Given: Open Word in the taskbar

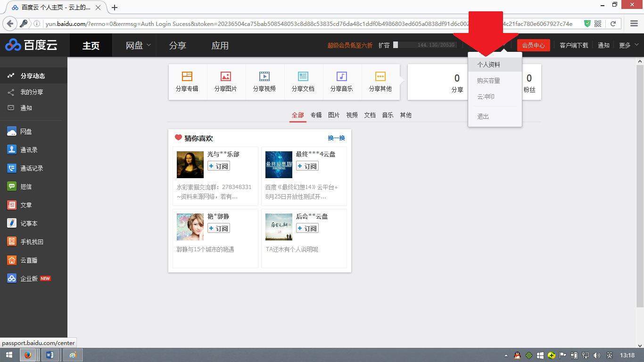Looking at the screenshot, I should 50,355.
